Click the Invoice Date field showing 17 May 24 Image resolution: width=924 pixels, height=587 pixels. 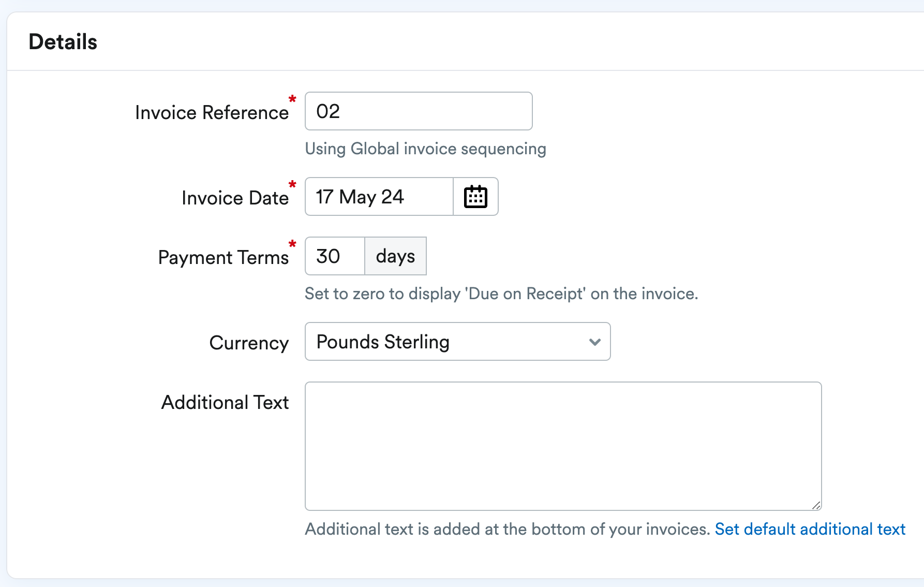pos(379,197)
